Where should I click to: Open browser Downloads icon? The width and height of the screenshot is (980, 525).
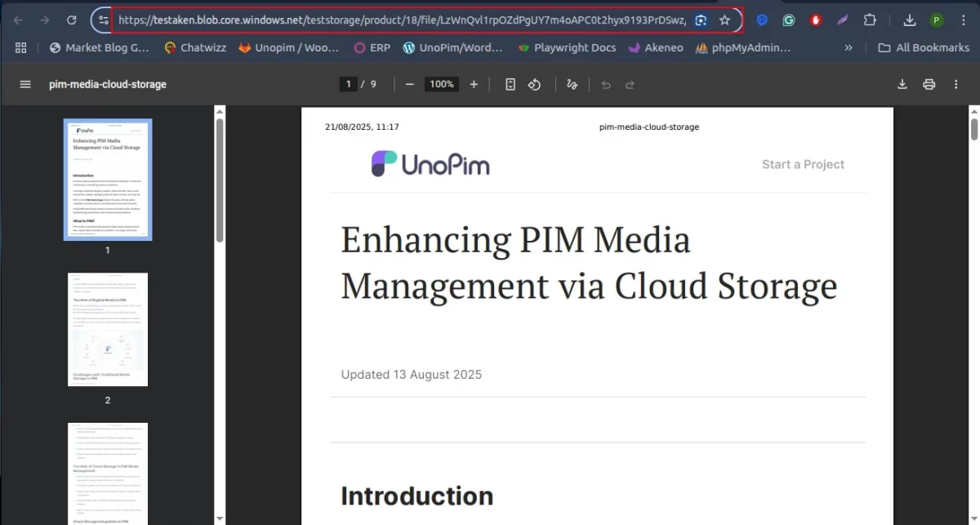tap(910, 20)
